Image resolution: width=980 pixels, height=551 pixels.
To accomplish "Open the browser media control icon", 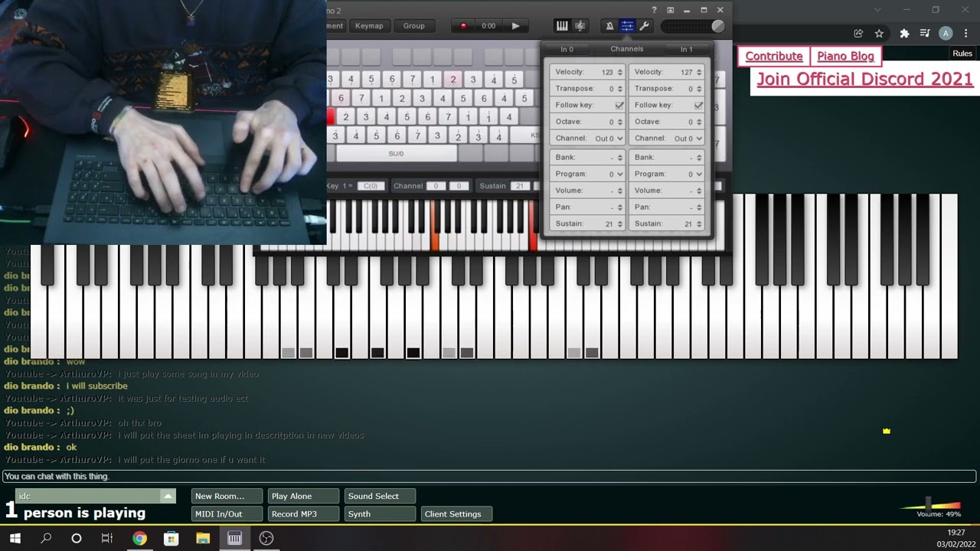I will pyautogui.click(x=925, y=34).
